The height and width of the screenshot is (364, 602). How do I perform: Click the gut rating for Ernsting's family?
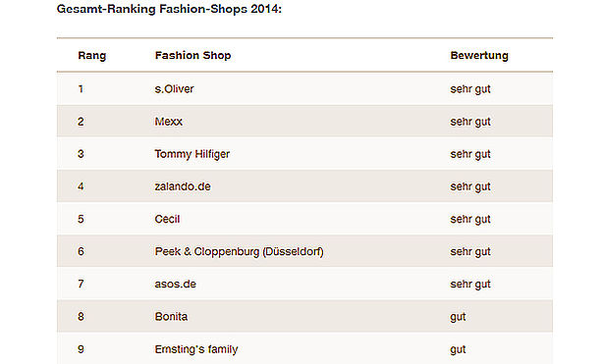pyautogui.click(x=458, y=350)
